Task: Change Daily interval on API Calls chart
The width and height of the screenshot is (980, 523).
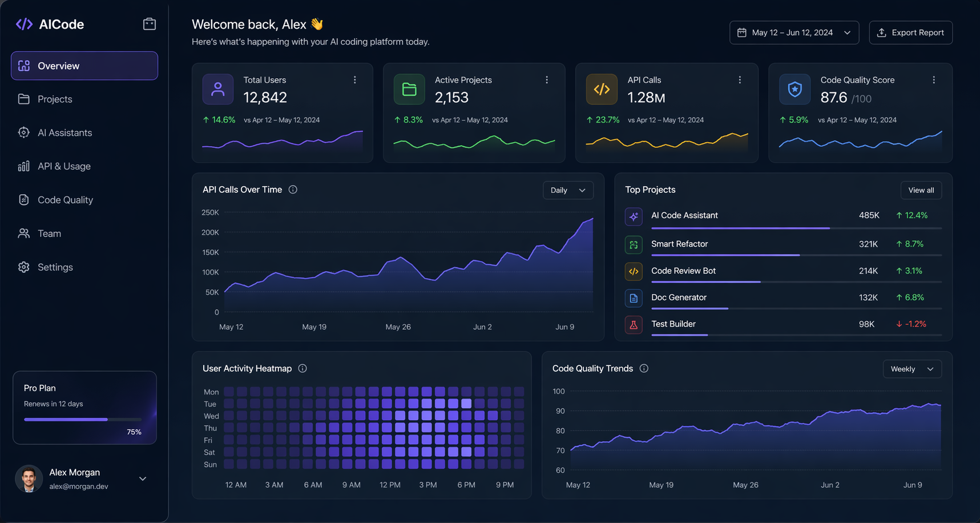Action: [x=568, y=190]
